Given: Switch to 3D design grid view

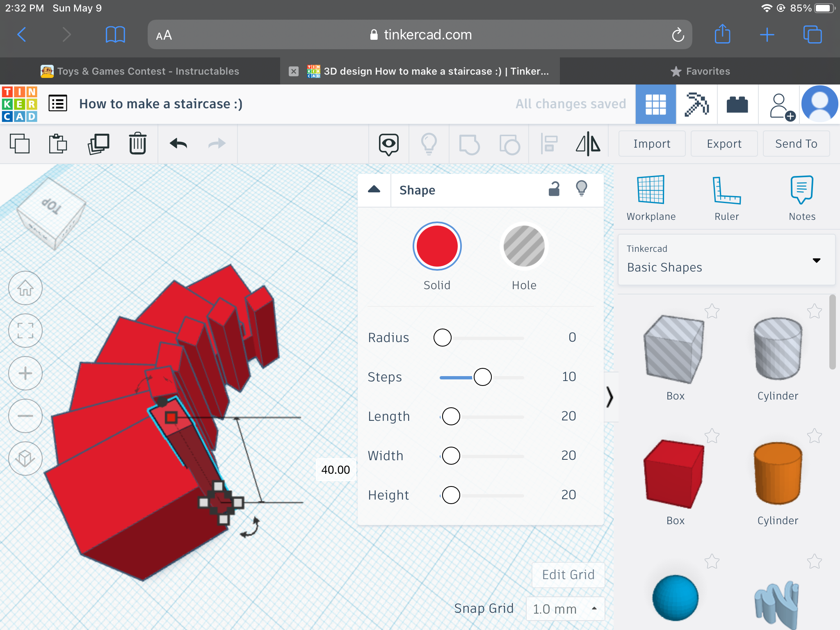Looking at the screenshot, I should pyautogui.click(x=655, y=104).
